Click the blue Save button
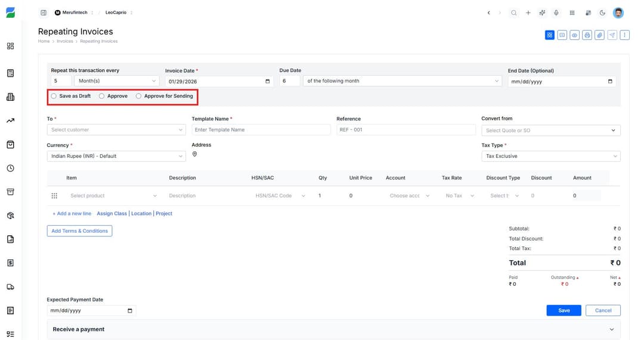The width and height of the screenshot is (644, 340). pos(563,310)
